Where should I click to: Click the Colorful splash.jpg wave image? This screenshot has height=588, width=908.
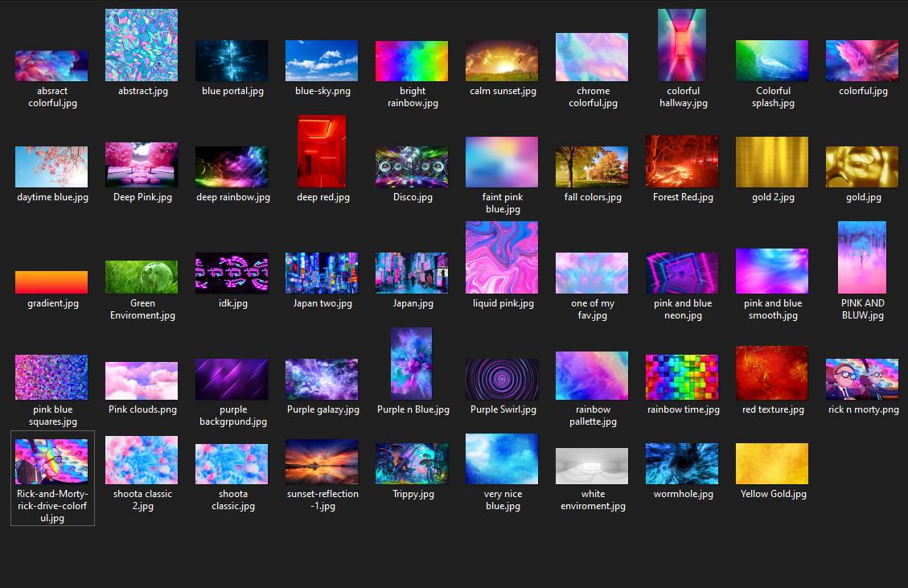coord(772,60)
